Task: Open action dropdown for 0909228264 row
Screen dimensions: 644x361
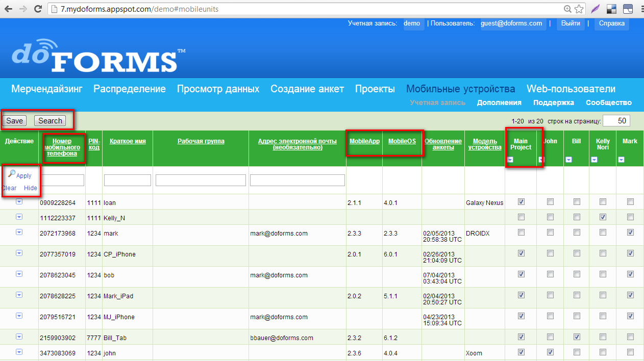Action: click(x=19, y=201)
